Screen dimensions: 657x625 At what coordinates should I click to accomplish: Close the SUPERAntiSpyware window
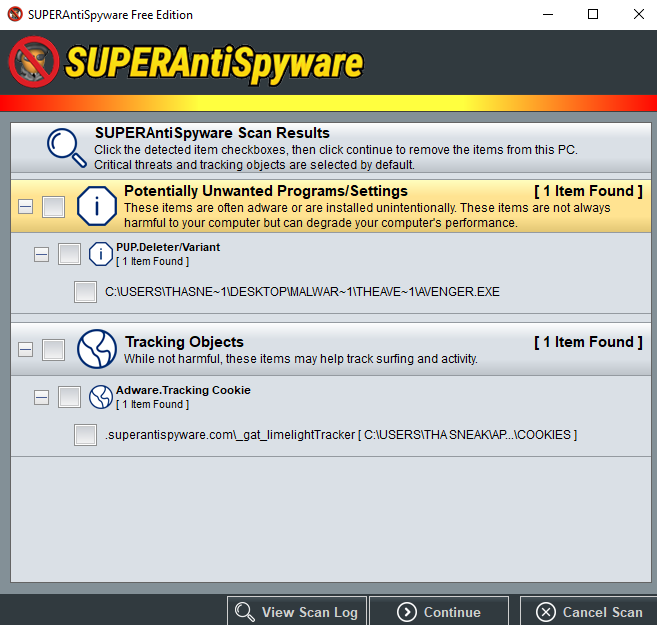click(638, 15)
